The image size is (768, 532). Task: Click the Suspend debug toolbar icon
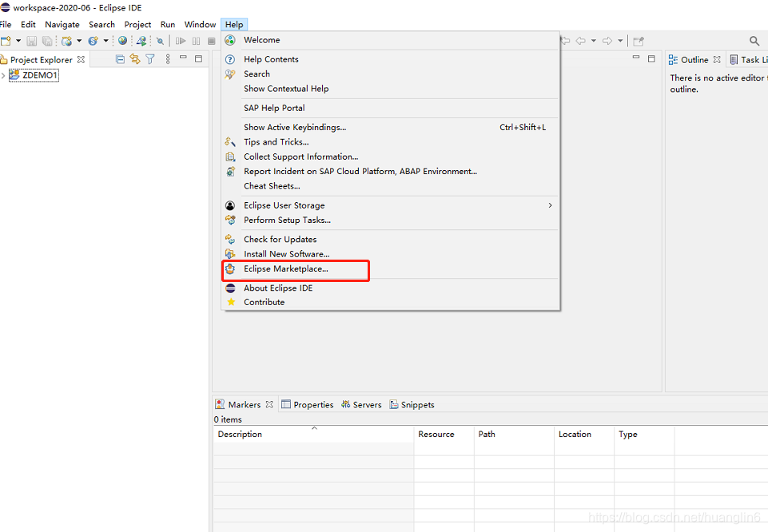tap(197, 41)
